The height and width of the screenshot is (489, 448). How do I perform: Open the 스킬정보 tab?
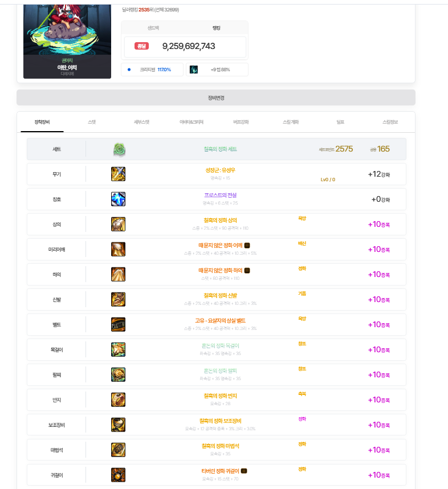[x=390, y=122]
